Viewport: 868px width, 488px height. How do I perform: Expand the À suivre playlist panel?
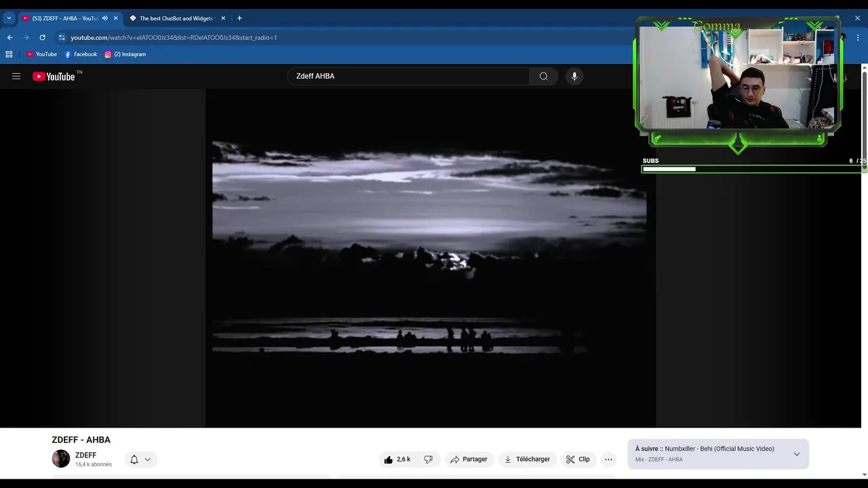(797, 454)
